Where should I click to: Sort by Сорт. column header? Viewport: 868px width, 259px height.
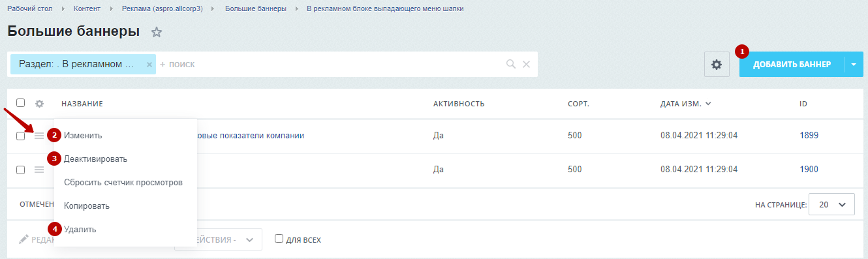(x=579, y=104)
